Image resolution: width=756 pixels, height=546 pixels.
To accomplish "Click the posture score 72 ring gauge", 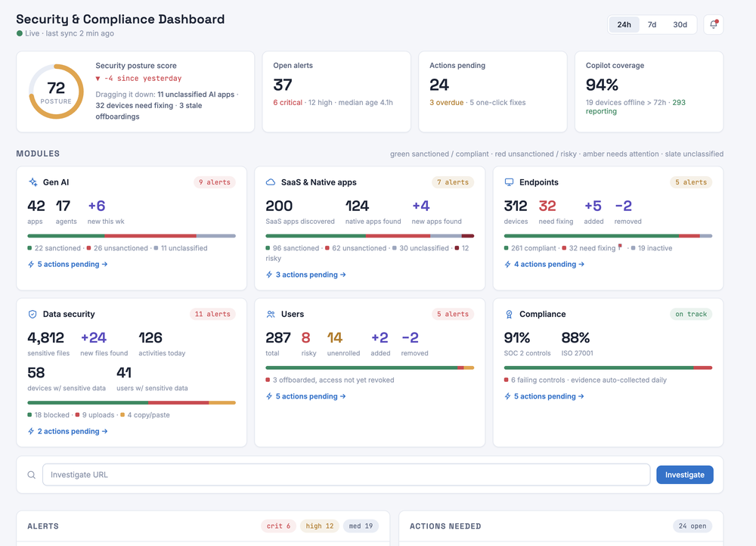I will click(56, 92).
